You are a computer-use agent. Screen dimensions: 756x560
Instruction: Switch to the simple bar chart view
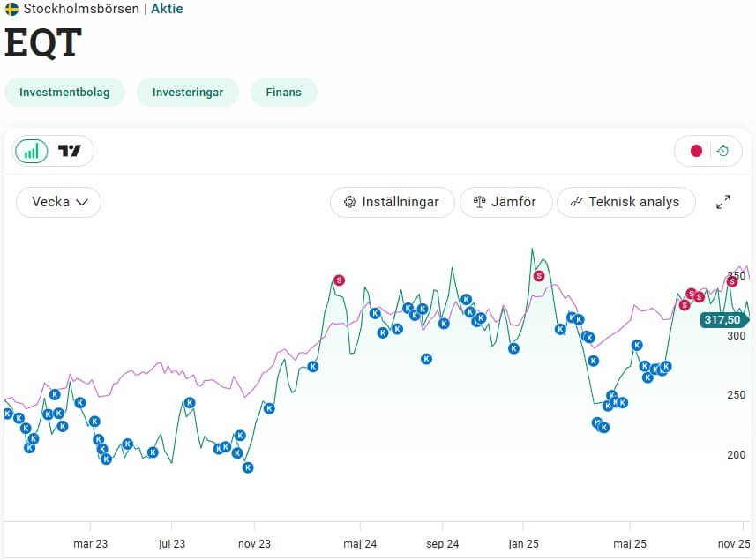pos(32,151)
